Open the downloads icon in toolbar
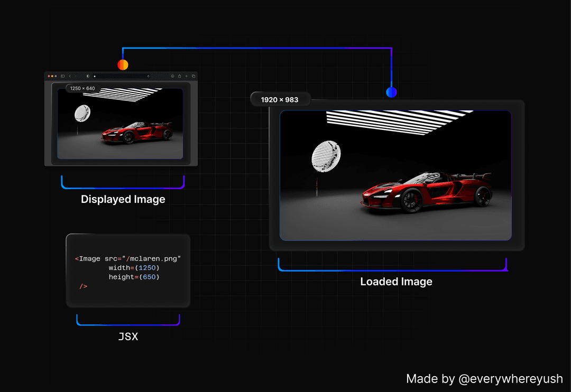571x392 pixels. (x=172, y=76)
